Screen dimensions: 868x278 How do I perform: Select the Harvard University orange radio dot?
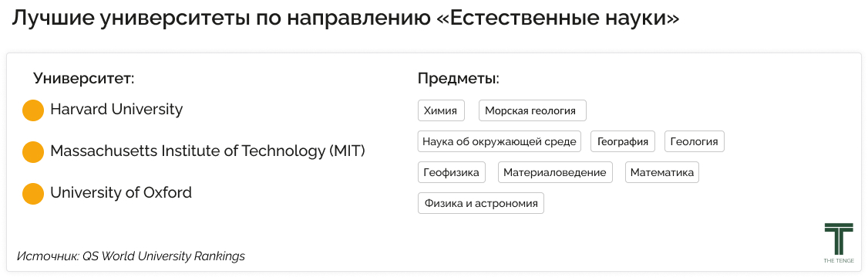(x=33, y=110)
